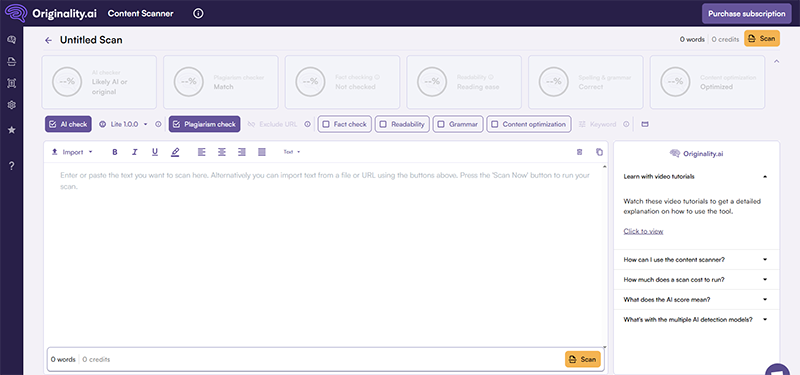Enable the Content optimization checkbox
Screen dimensions: 800x375
click(x=529, y=124)
